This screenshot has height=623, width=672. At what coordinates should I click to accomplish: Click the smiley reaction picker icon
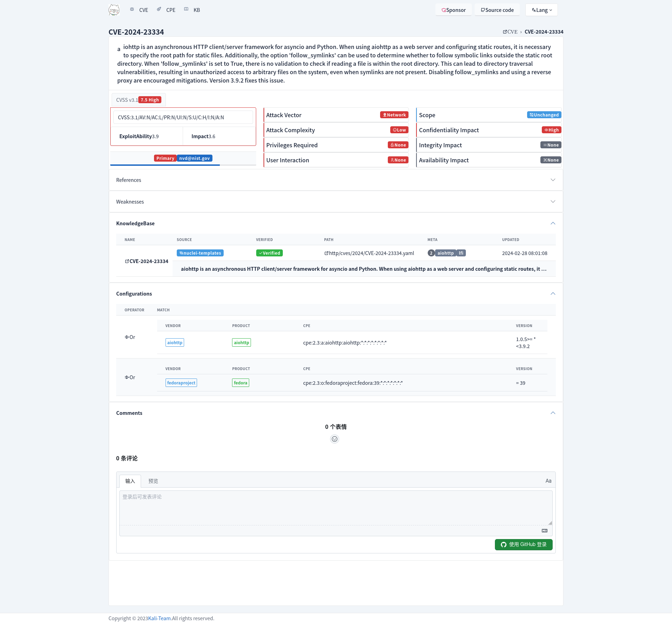pyautogui.click(x=335, y=439)
